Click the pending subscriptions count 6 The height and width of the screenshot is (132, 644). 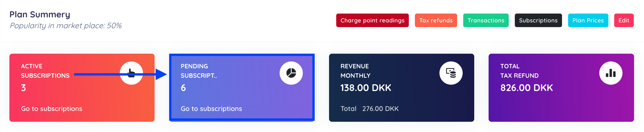pos(183,88)
